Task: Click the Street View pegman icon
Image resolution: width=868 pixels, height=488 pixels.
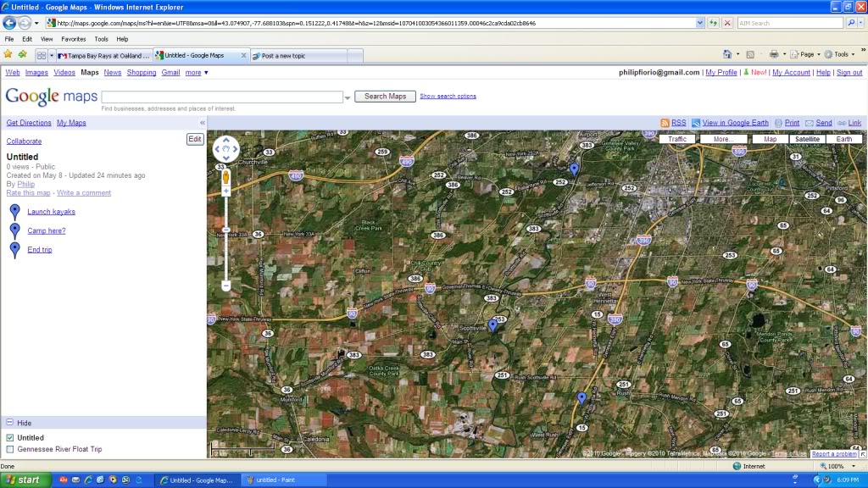Action: point(225,176)
